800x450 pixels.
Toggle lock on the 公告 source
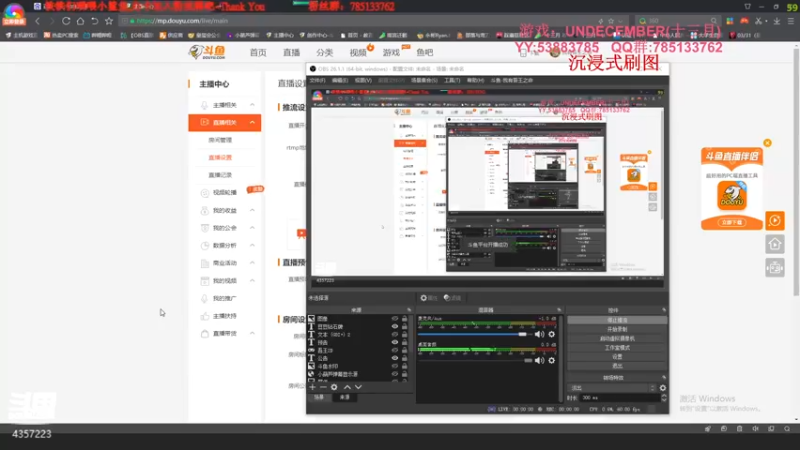click(405, 358)
